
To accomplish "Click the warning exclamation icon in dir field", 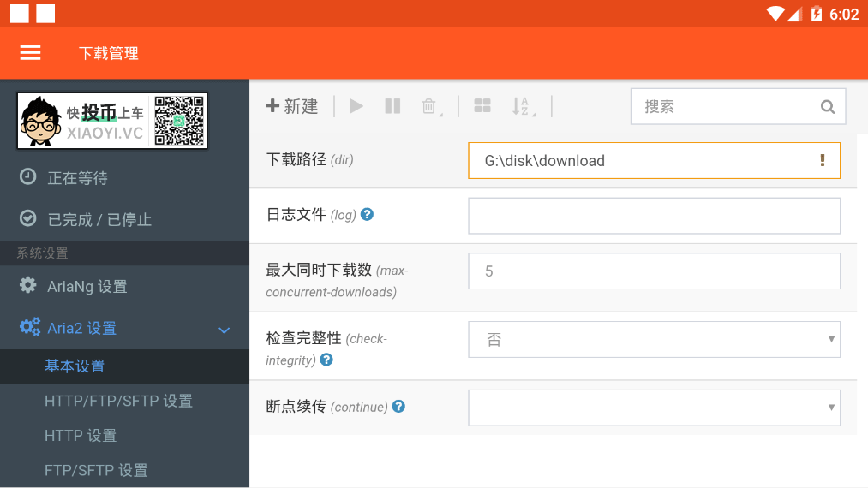I will pos(823,160).
